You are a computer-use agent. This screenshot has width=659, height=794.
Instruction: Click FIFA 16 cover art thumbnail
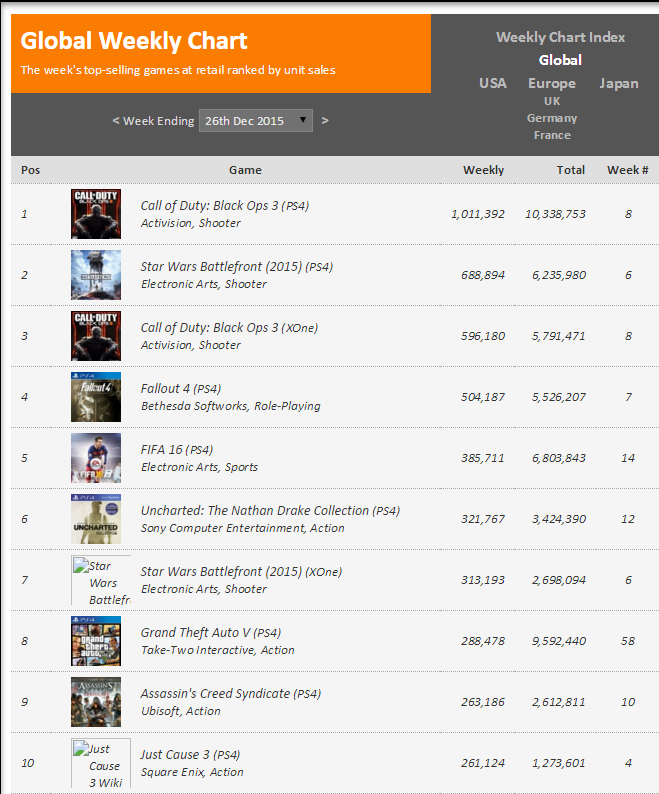coord(96,458)
